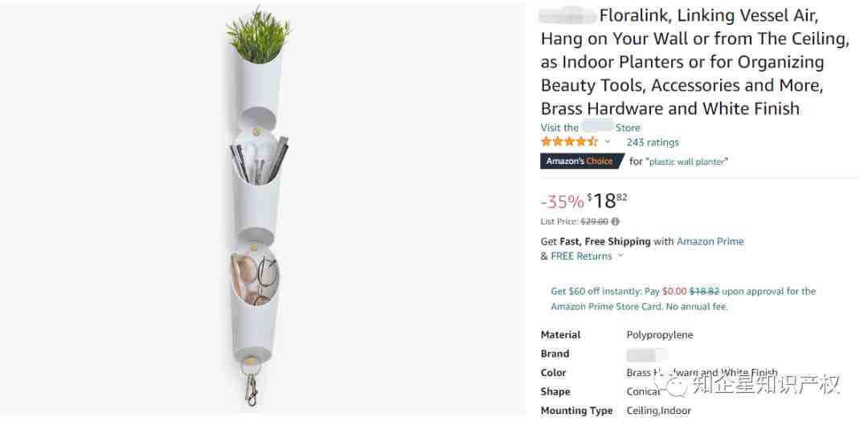
Task: Click the FREE Returns link
Action: point(581,256)
